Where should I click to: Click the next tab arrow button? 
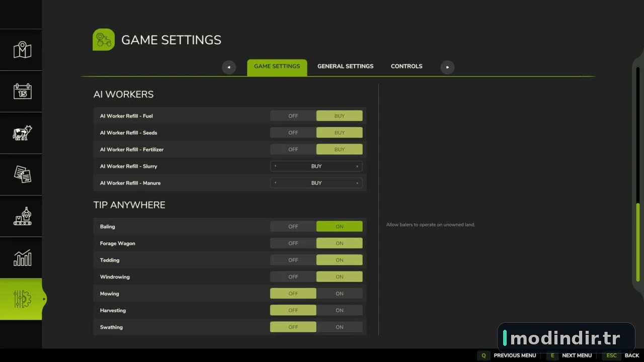pos(447,67)
